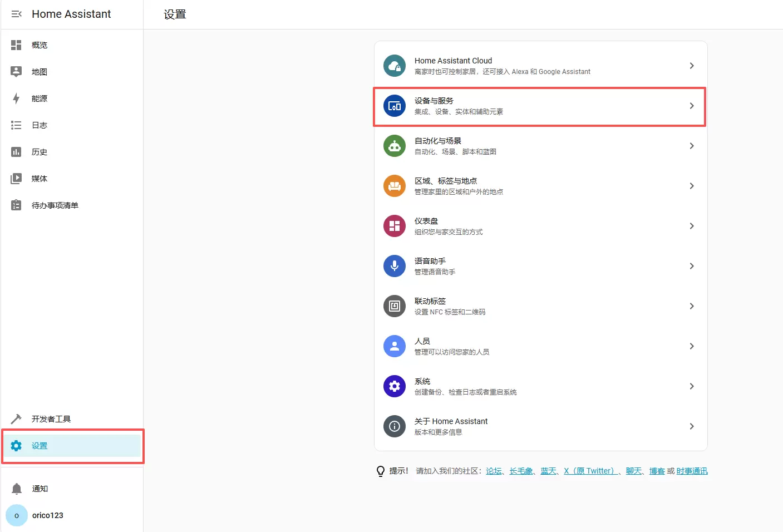This screenshot has width=783, height=532.
Task: Click the 人员 person icon
Action: 395,346
